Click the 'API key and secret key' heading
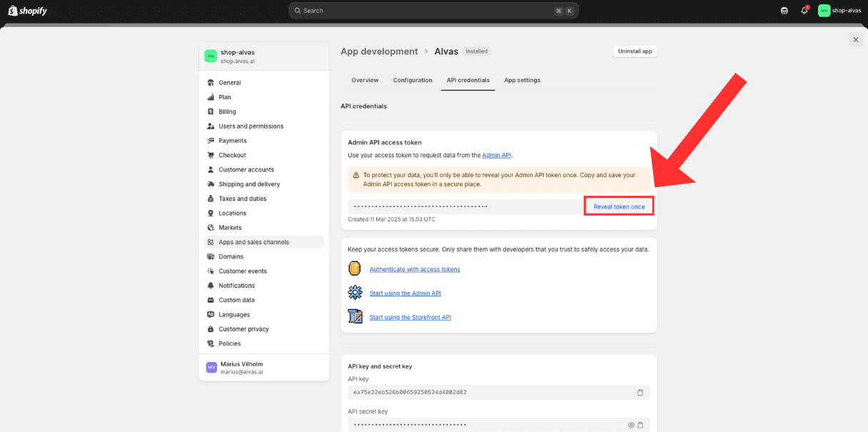 pyautogui.click(x=380, y=366)
